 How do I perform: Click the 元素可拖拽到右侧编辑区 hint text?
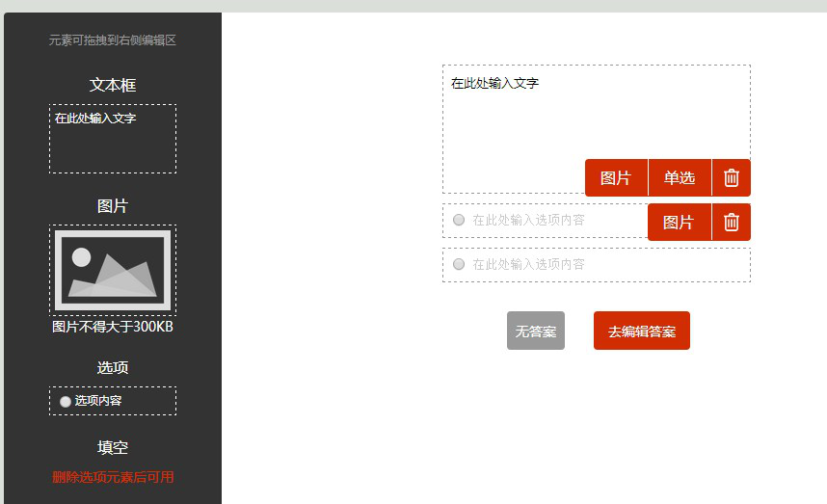[113, 40]
